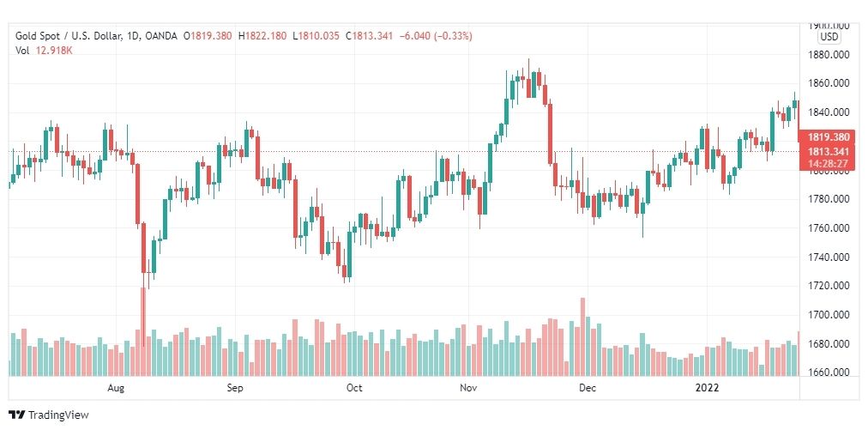868x430 pixels.
Task: Click the 2022 label on time axis
Action: 707,388
